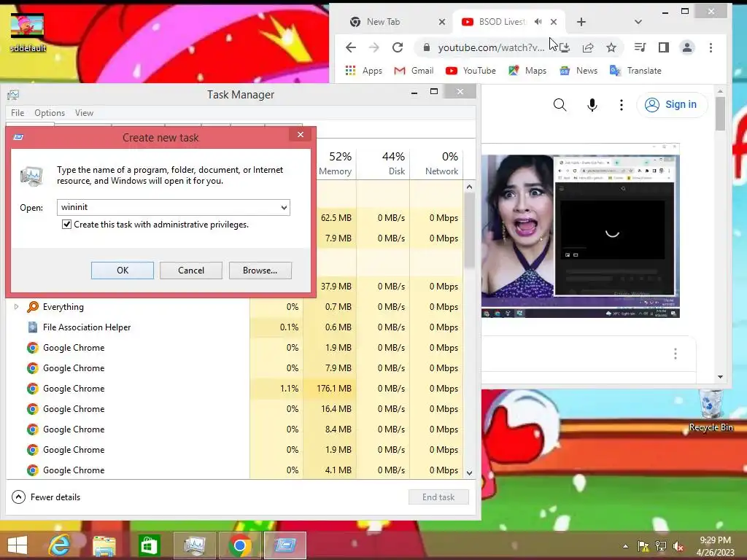Uncheck administrative privileges checkbox
This screenshot has height=560, width=747.
tap(66, 225)
